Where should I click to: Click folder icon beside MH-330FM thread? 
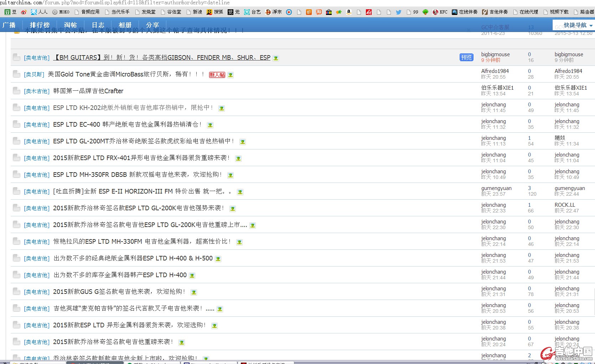[x=16, y=241]
